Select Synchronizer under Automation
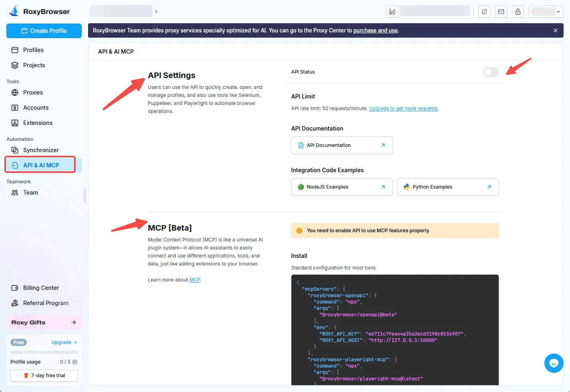 (x=40, y=150)
